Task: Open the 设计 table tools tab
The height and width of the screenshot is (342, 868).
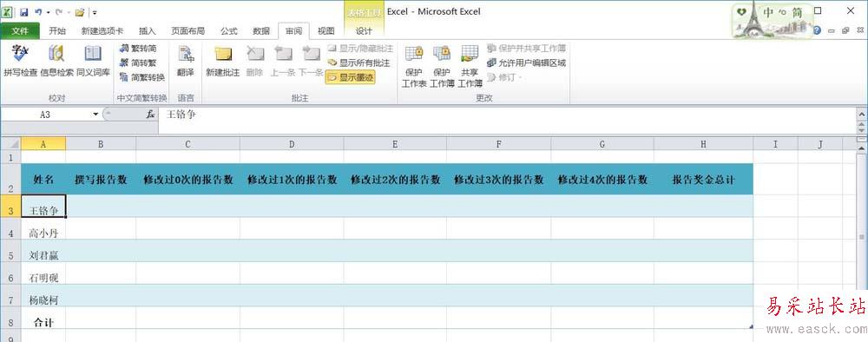Action: 364,31
